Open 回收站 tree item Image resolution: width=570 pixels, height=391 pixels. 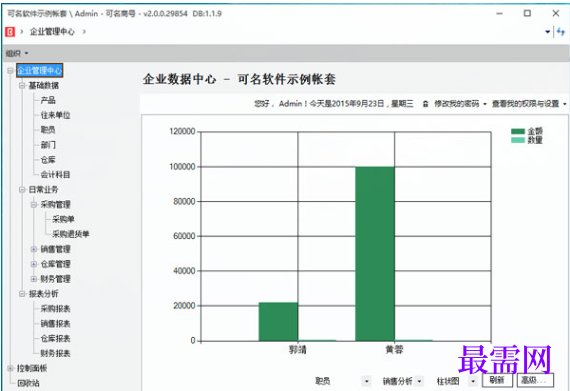click(x=28, y=383)
